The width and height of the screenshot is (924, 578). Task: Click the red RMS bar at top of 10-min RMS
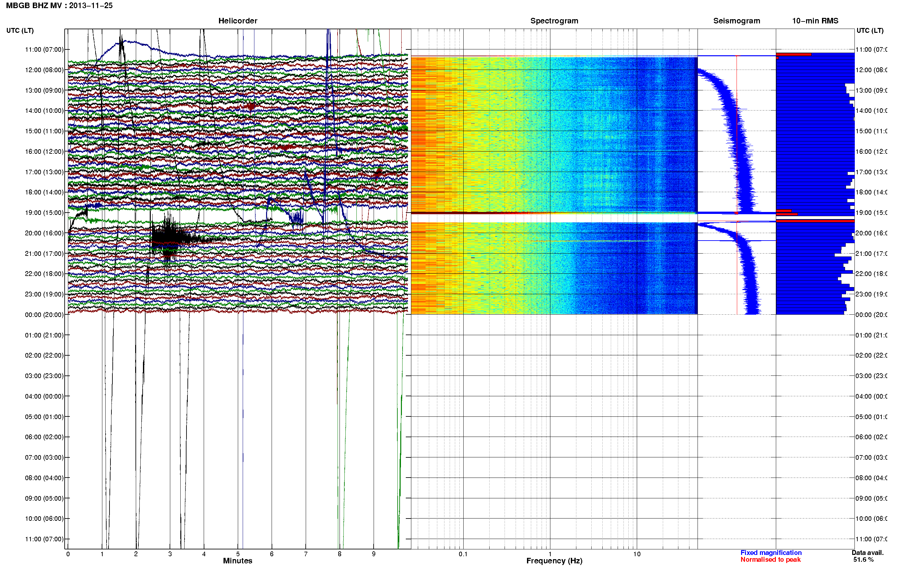coord(793,55)
